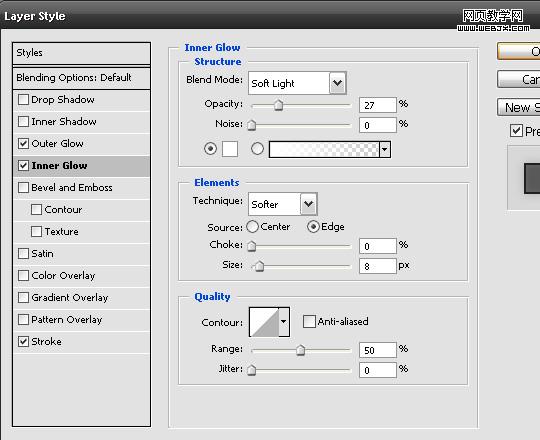Open the Styles panel entry
This screenshot has width=540, height=440.
click(x=81, y=53)
